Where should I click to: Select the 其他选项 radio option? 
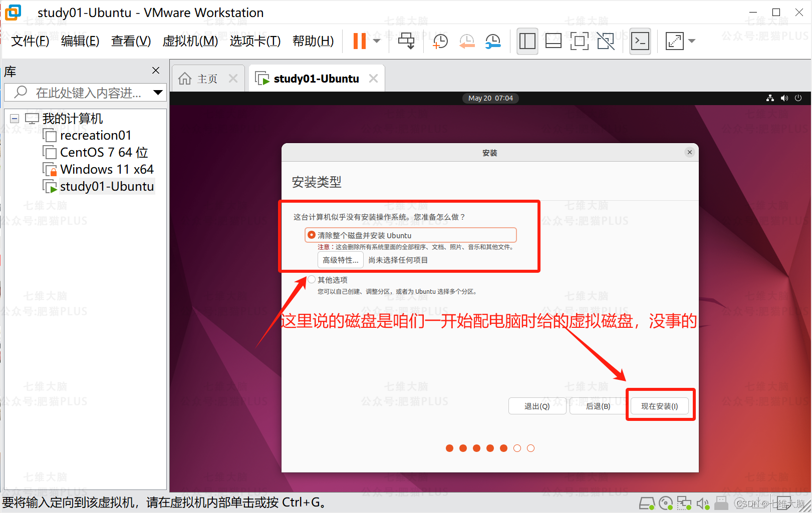(x=312, y=279)
